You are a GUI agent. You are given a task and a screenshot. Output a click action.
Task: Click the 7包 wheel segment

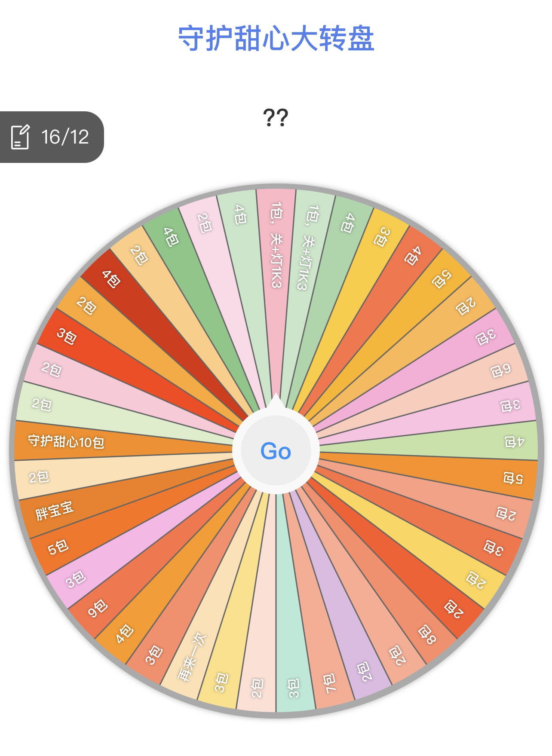click(330, 683)
